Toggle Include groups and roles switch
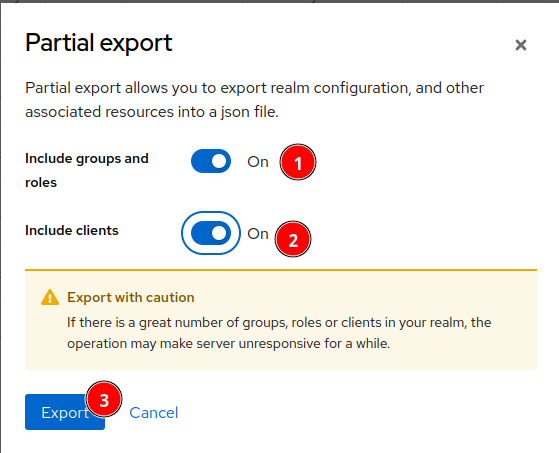Screen dimensions: 559x453 tap(211, 161)
